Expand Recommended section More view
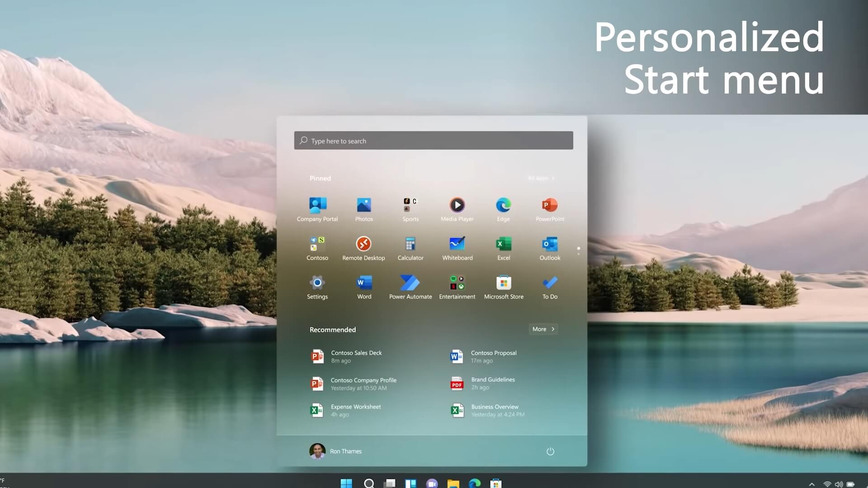Screen dimensions: 868x488 543,329
